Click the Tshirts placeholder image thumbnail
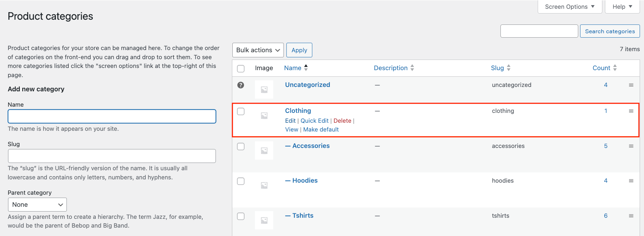Screen dimensions: 644x236 click(x=264, y=220)
